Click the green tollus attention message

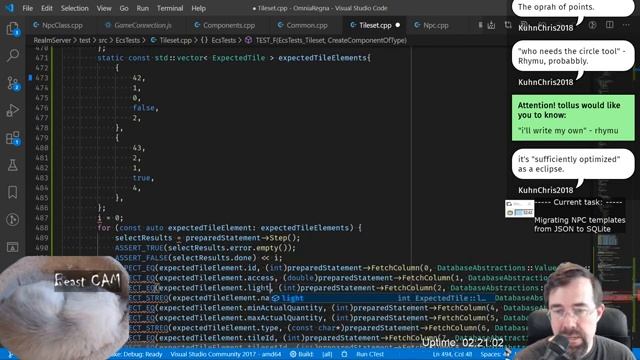573,118
